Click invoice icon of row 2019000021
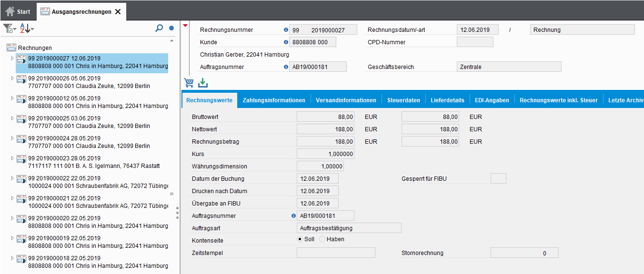This screenshot has height=274, width=644. tap(21, 199)
